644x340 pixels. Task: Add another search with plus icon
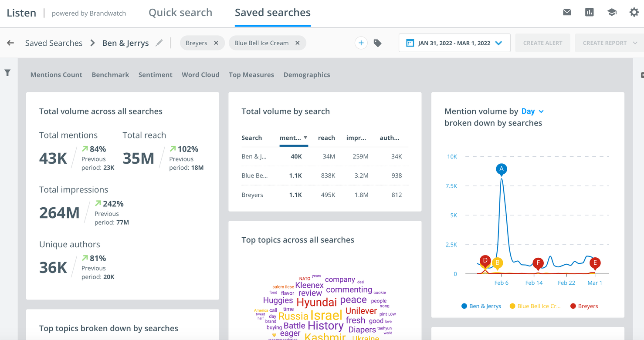click(x=361, y=43)
